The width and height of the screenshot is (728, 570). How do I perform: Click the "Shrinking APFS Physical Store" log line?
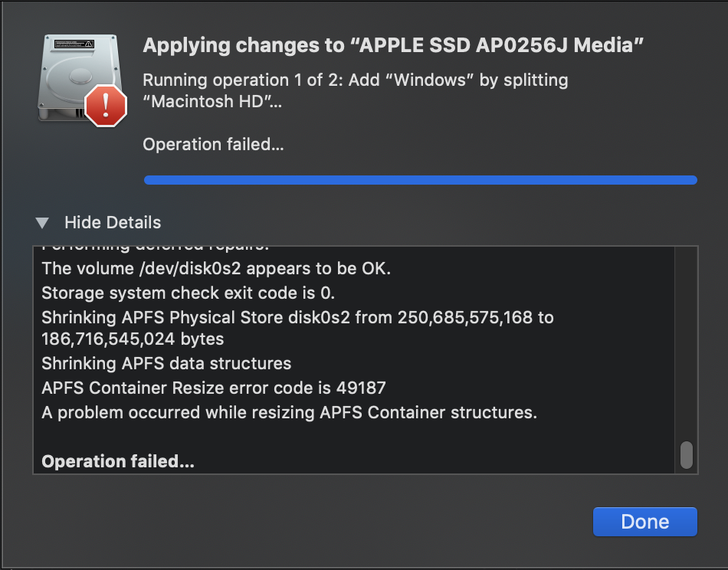pos(297,317)
